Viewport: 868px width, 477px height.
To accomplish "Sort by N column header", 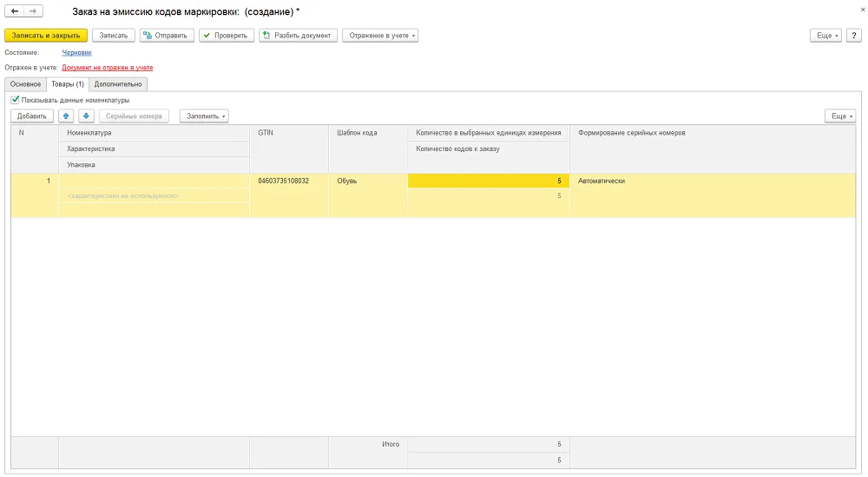I will (35, 149).
